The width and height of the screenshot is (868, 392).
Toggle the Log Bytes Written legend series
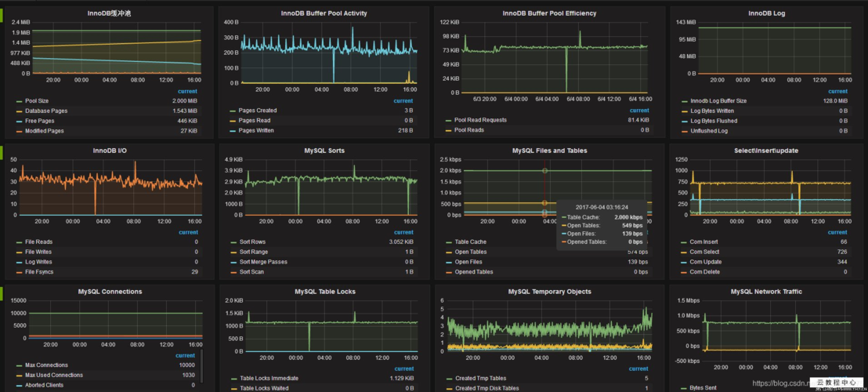(x=712, y=111)
